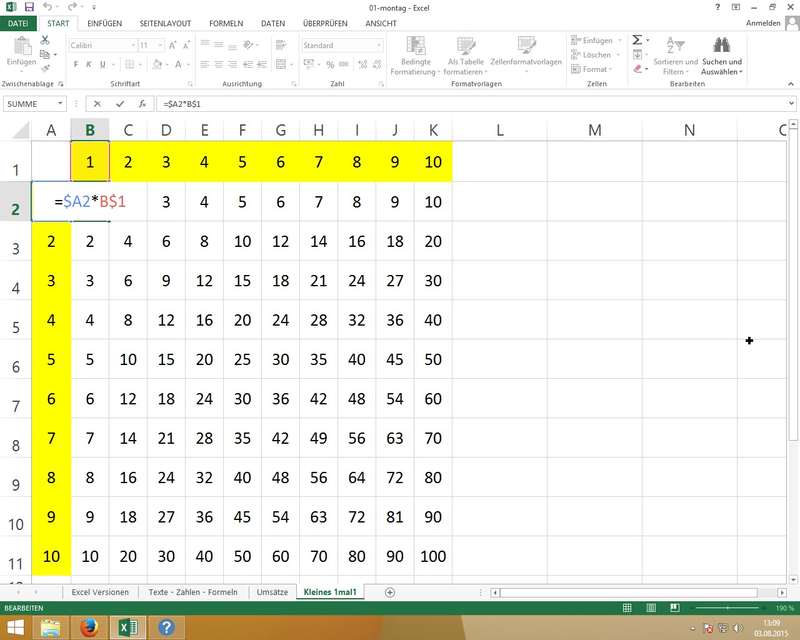800x640 pixels.
Task: Click the Cut scissors icon
Action: (x=45, y=40)
